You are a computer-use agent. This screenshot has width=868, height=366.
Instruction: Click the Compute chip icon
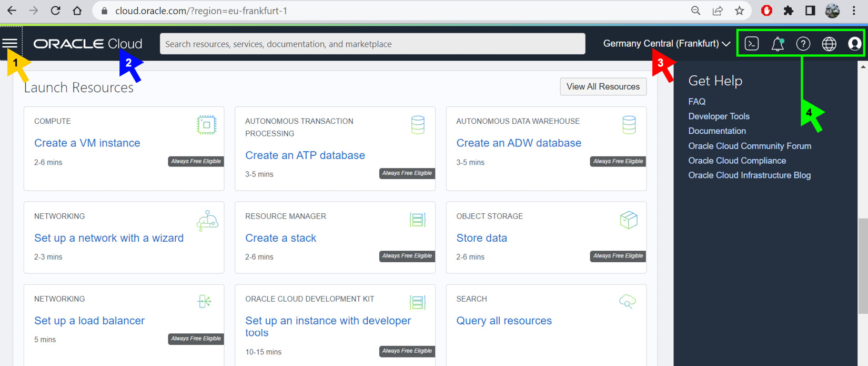tap(206, 125)
